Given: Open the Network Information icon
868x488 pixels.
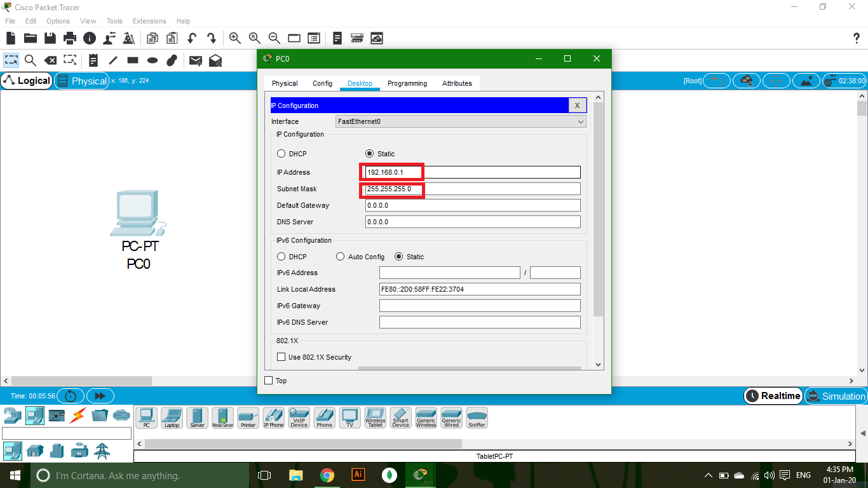Looking at the screenshot, I should point(90,38).
